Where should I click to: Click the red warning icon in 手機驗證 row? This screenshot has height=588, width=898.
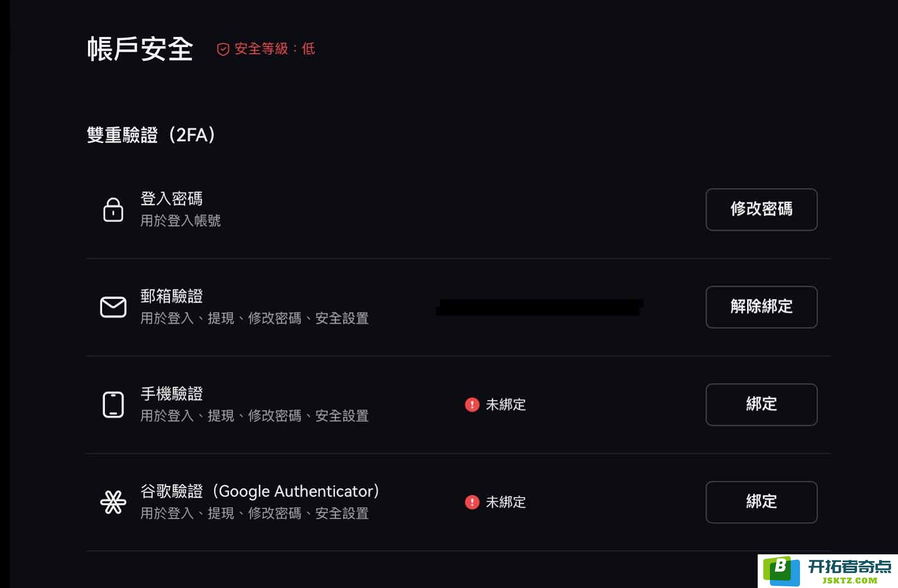point(472,405)
